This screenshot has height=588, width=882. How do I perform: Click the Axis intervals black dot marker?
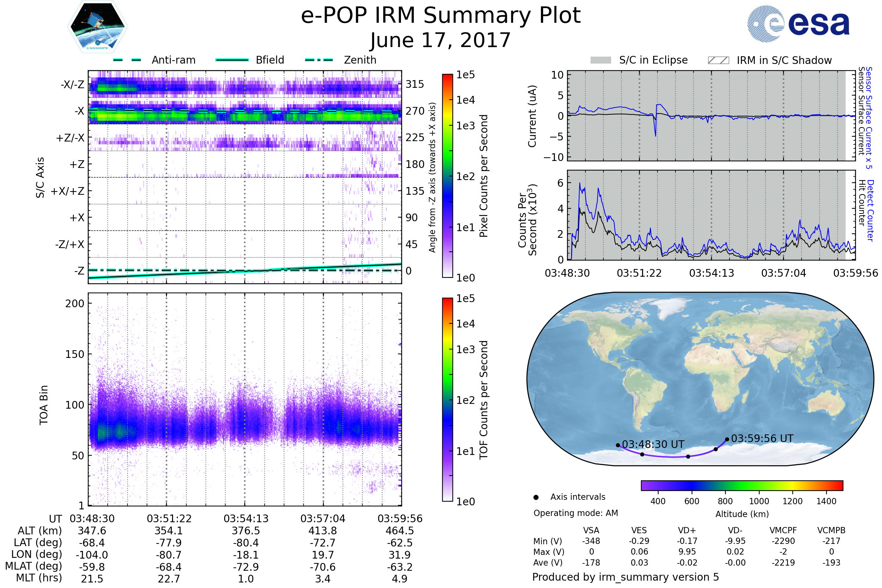pos(536,497)
